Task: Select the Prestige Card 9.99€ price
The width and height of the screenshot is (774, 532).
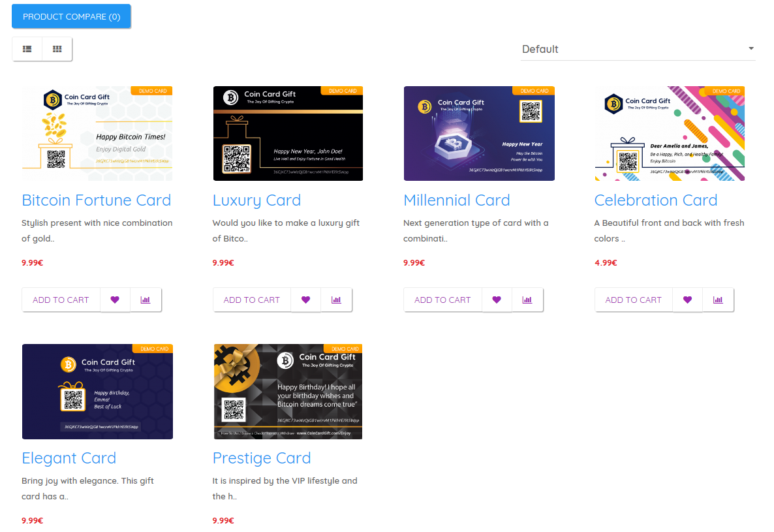Action: [x=223, y=521]
